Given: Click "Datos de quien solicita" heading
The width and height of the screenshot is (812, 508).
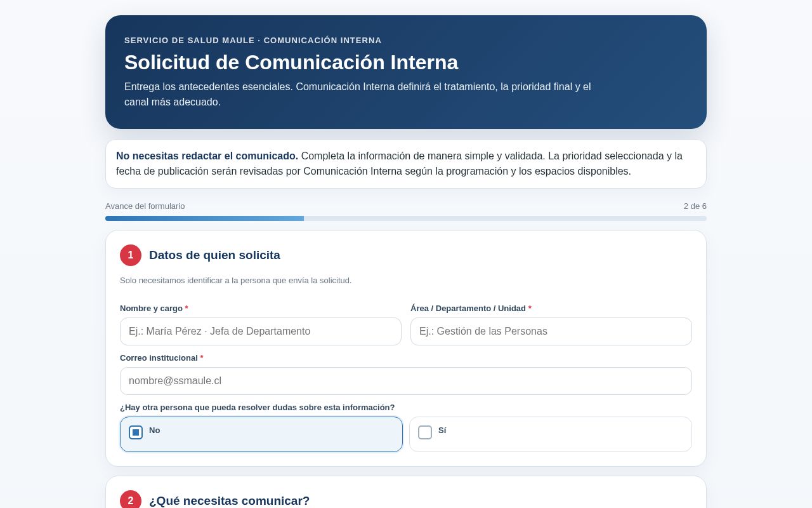Looking at the screenshot, I should pyautogui.click(x=214, y=255).
